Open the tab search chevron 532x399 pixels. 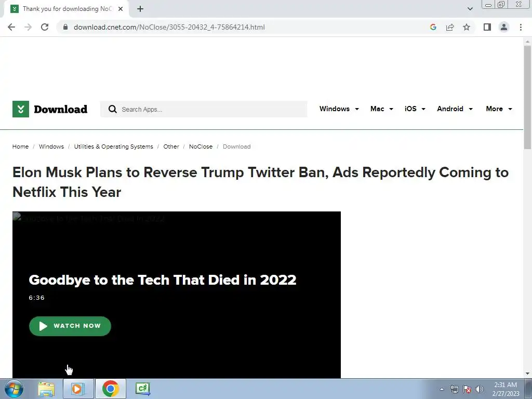point(470,9)
